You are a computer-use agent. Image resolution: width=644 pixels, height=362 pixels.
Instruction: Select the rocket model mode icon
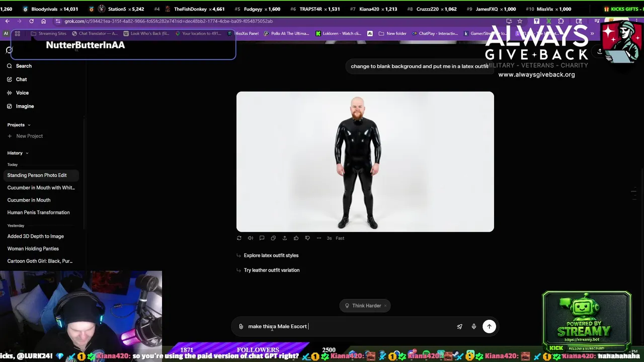(x=459, y=326)
